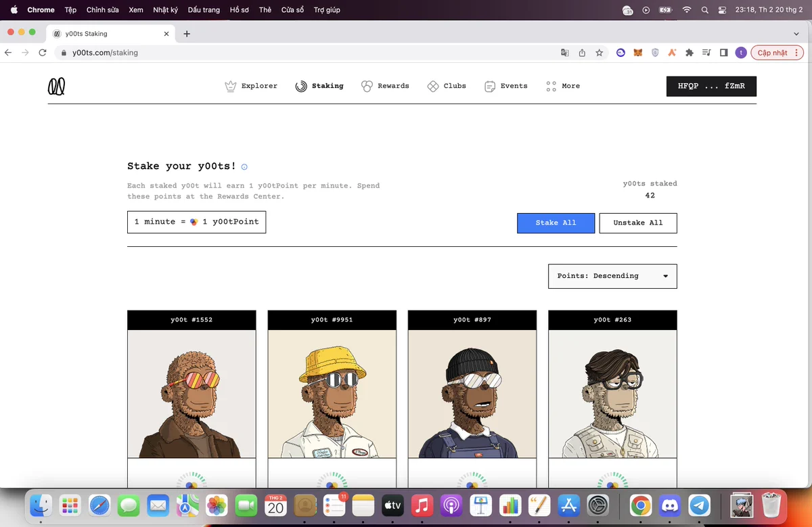The image size is (812, 527).
Task: Click the Google Translate icon in the address bar
Action: coord(564,53)
